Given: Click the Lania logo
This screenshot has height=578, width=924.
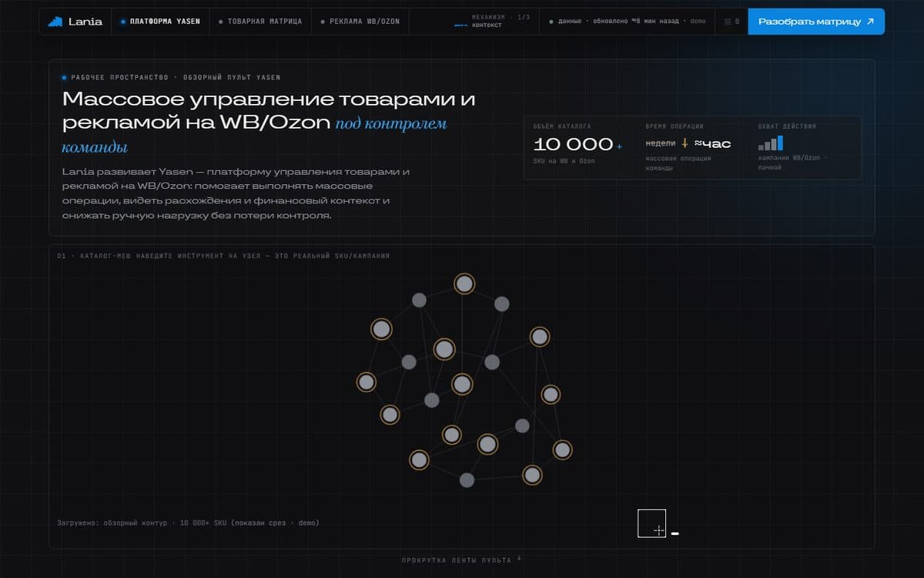Looking at the screenshot, I should [75, 22].
